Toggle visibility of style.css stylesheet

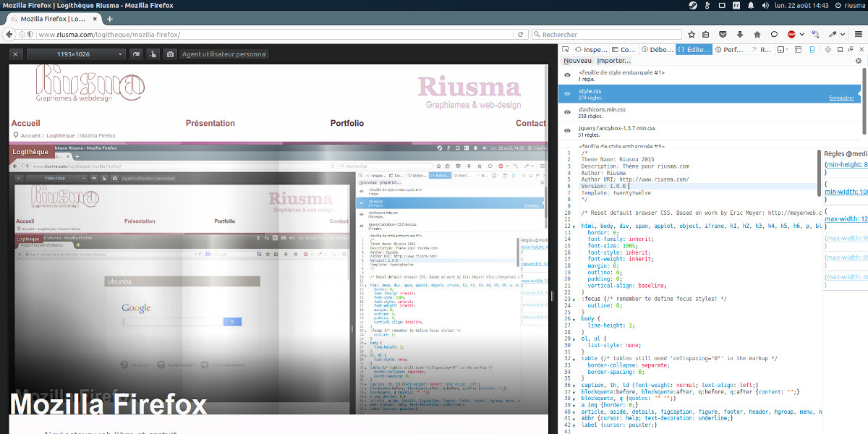click(567, 94)
